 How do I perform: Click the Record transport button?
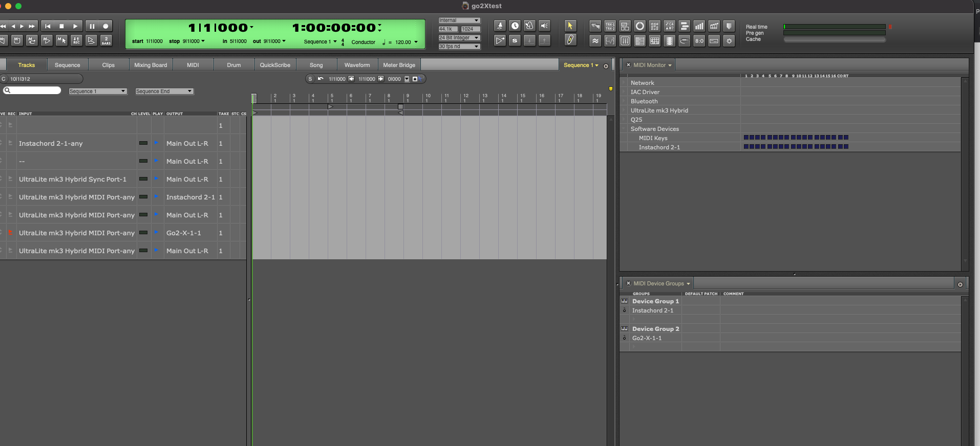coord(105,26)
